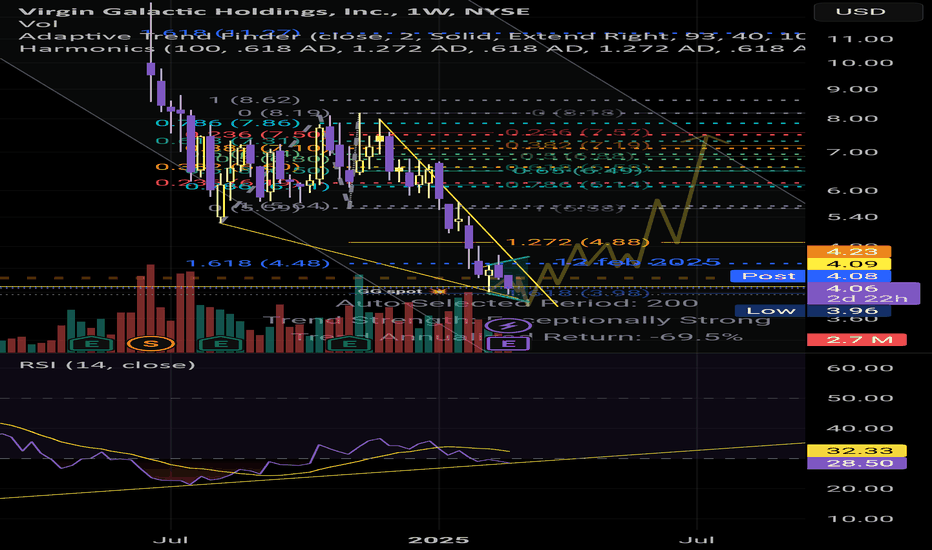Open earnings E marker left of split marker

click(92, 343)
